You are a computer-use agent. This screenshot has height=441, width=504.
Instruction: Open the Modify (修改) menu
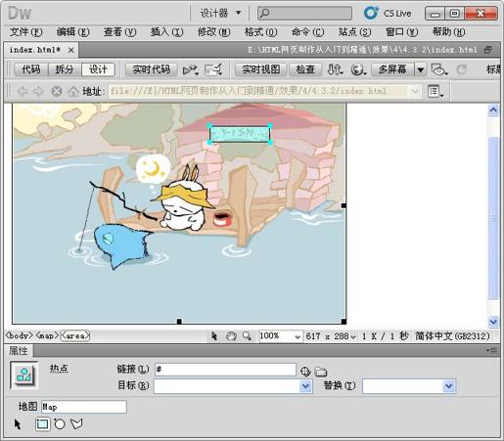coord(213,32)
